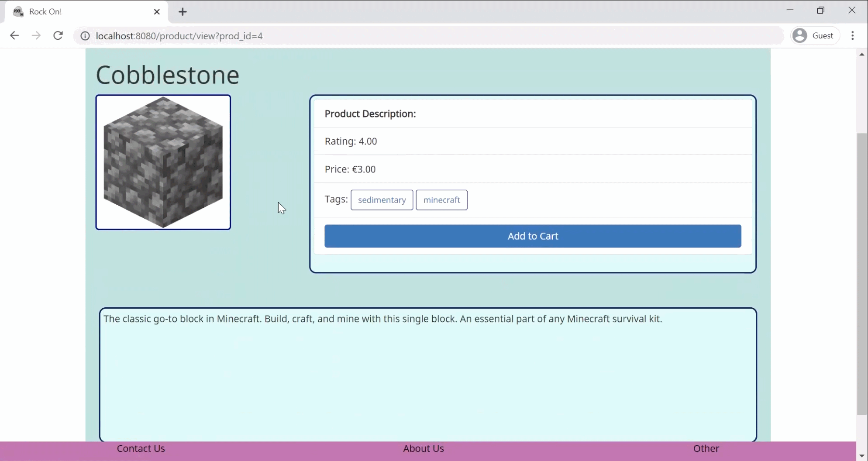Click the scrollbar down arrow

click(x=861, y=456)
